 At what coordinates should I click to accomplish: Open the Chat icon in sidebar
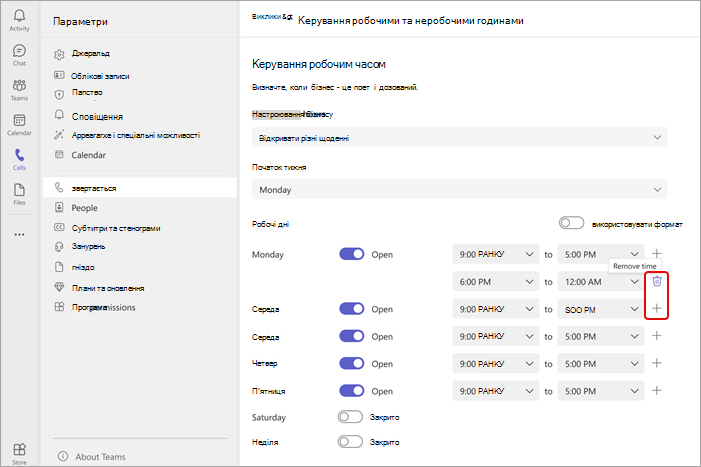[19, 50]
